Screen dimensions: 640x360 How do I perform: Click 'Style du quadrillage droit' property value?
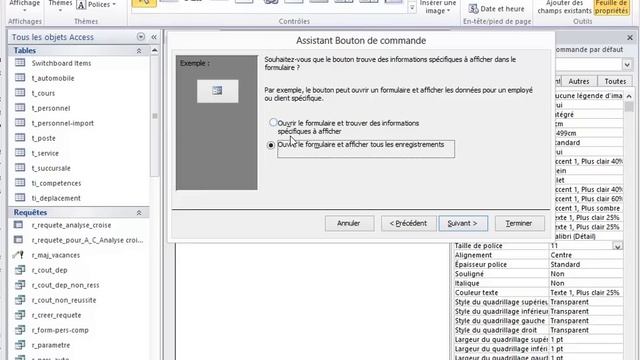click(586, 330)
